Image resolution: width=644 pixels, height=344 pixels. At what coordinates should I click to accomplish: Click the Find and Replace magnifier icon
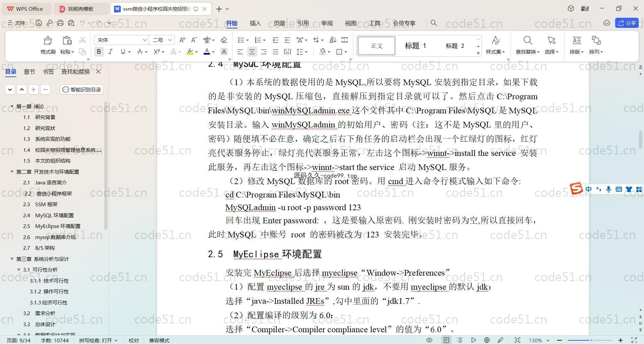pos(528,41)
